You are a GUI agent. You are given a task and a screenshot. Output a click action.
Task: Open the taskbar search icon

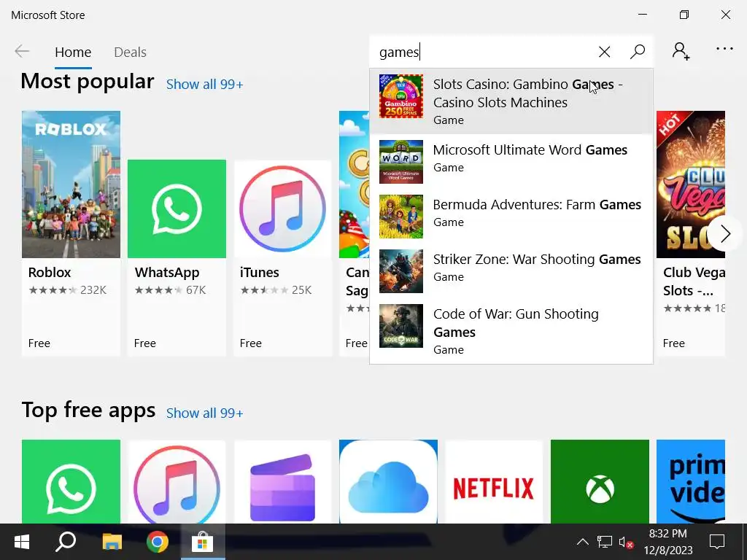pyautogui.click(x=66, y=542)
